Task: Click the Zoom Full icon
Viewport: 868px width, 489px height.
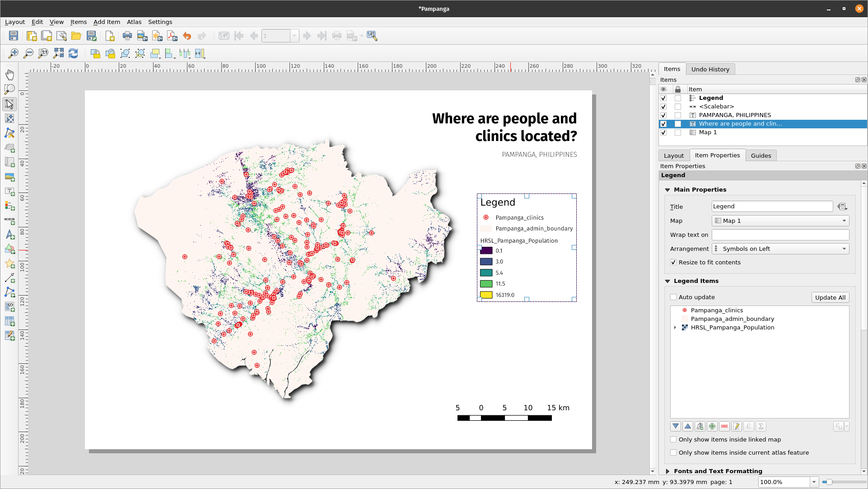Action: coord(58,54)
